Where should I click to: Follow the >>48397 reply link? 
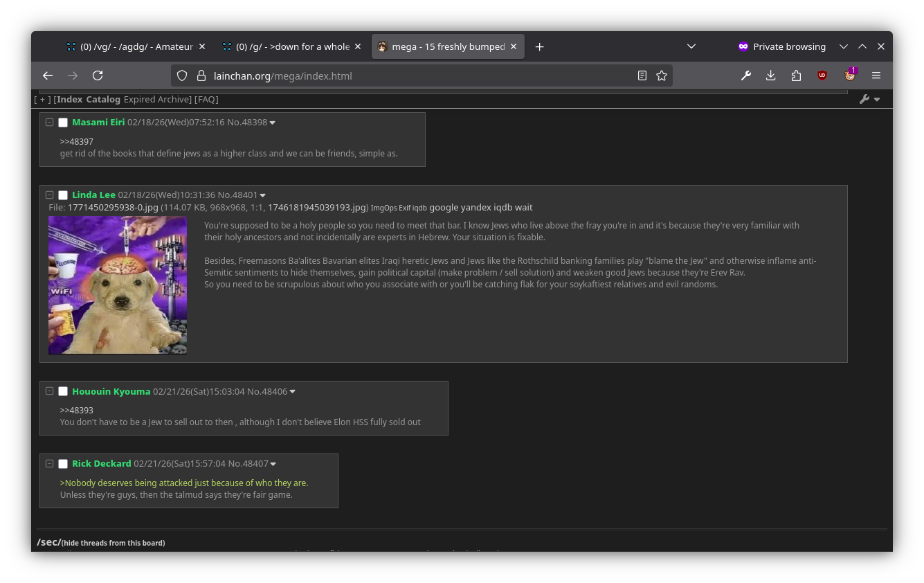(76, 142)
